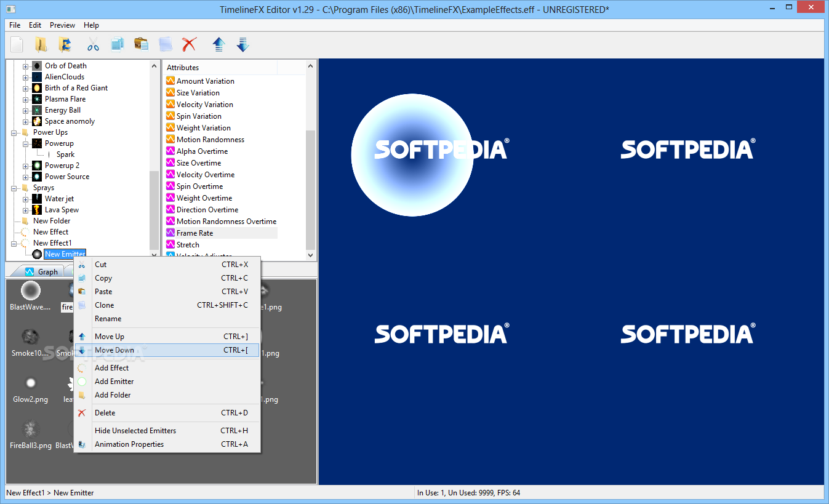This screenshot has height=504, width=829.
Task: Choose Move Down in context menu
Action: tap(167, 350)
